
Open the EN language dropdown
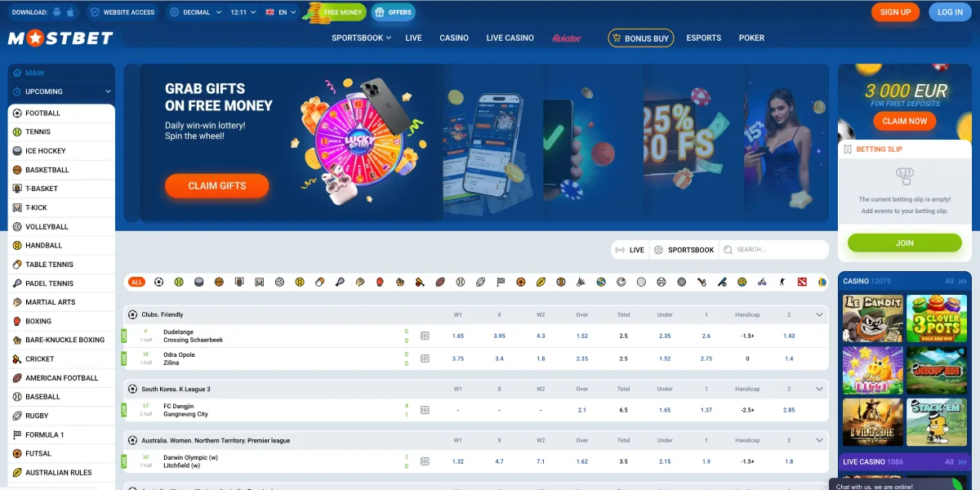pyautogui.click(x=281, y=12)
